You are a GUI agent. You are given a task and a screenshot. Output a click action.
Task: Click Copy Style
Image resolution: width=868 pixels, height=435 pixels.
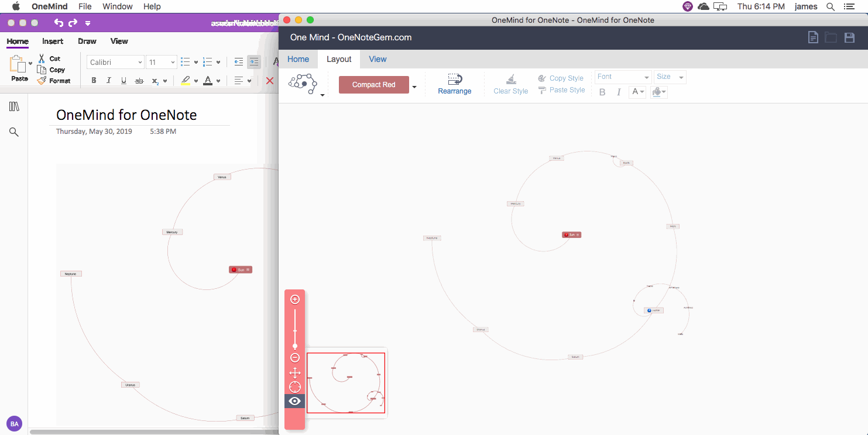point(561,78)
